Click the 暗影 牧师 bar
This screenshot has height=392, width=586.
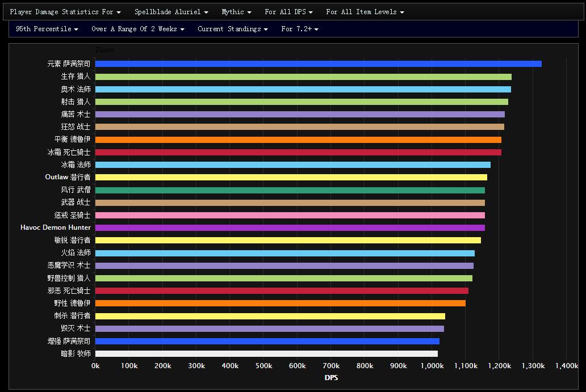266,354
